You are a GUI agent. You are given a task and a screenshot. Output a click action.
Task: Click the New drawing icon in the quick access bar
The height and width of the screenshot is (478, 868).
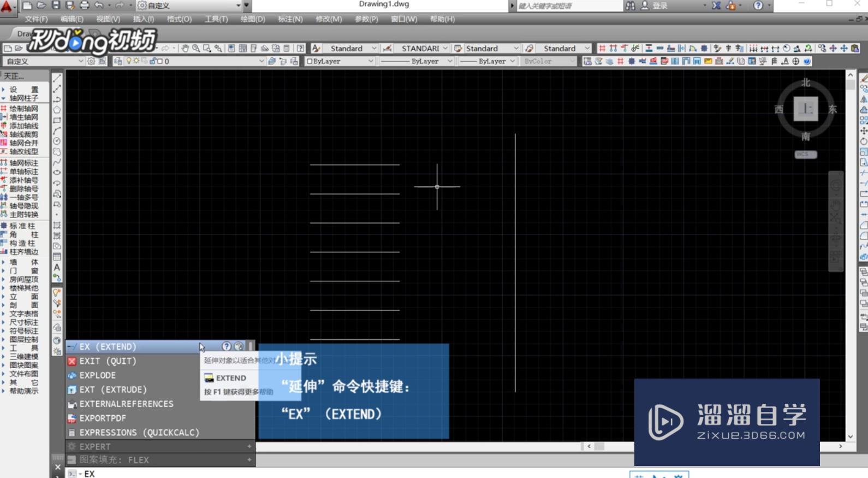click(x=27, y=5)
